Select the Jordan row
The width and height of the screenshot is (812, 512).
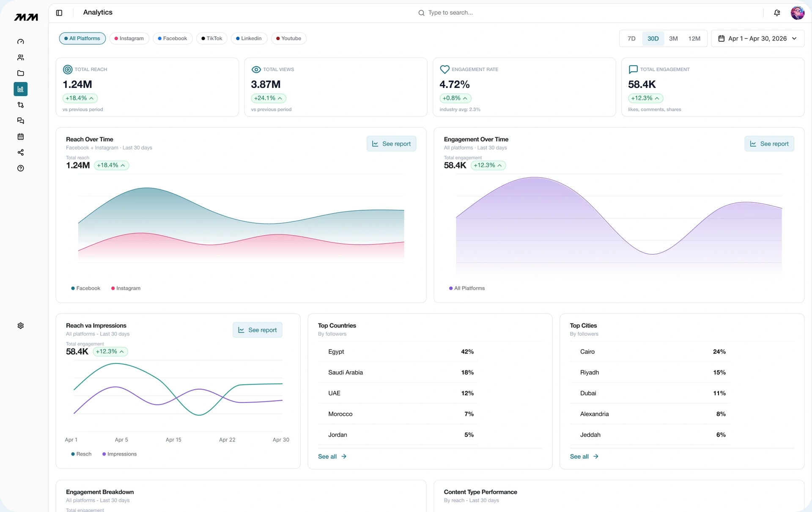point(398,435)
